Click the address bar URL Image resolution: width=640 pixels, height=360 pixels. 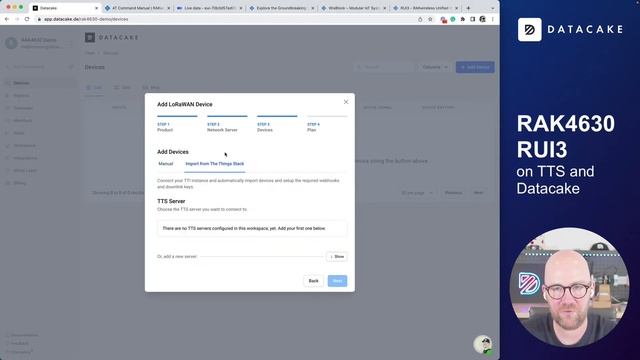pos(86,19)
